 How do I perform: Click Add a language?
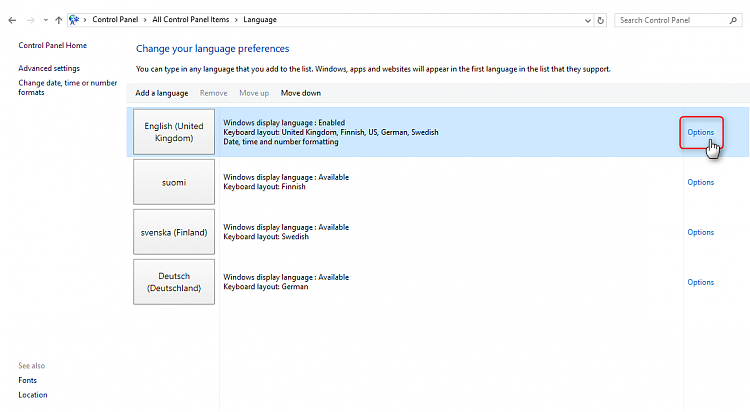[x=162, y=93]
